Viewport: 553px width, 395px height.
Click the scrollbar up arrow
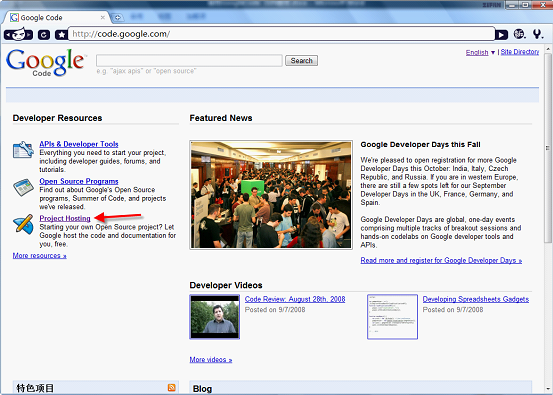pos(548,49)
